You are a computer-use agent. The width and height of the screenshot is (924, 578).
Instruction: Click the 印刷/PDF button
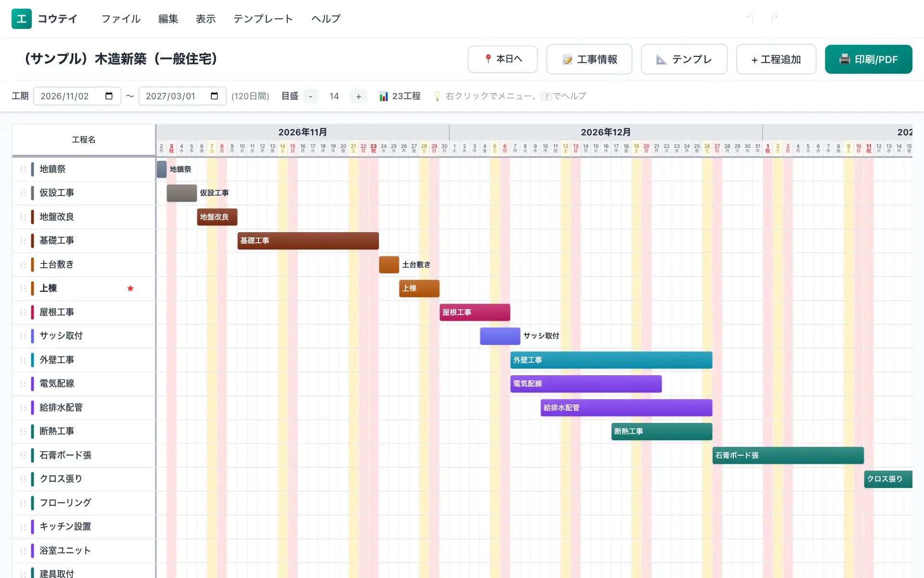coord(868,59)
